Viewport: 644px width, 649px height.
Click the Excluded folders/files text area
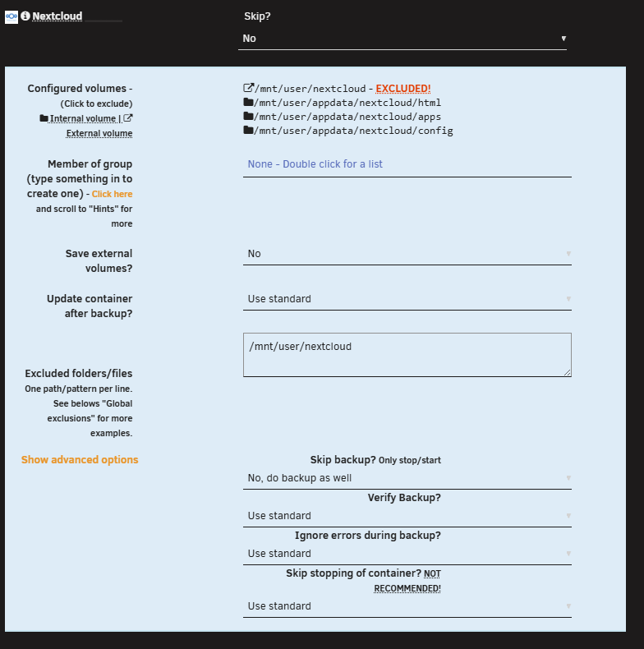tap(407, 355)
